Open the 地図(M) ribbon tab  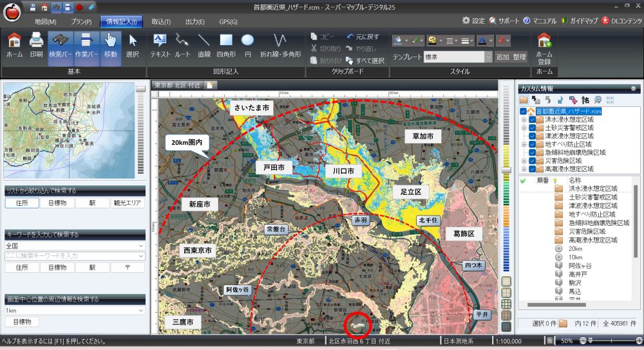(46, 21)
